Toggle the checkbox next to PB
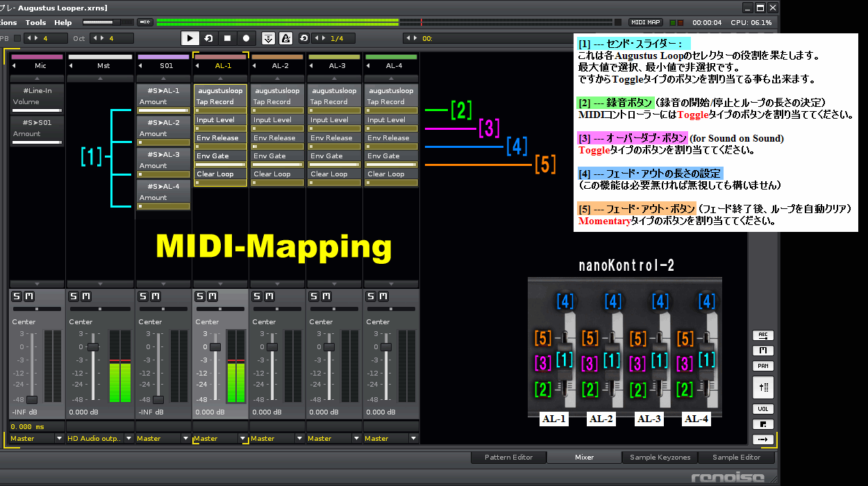This screenshot has height=486, width=868. 18,38
